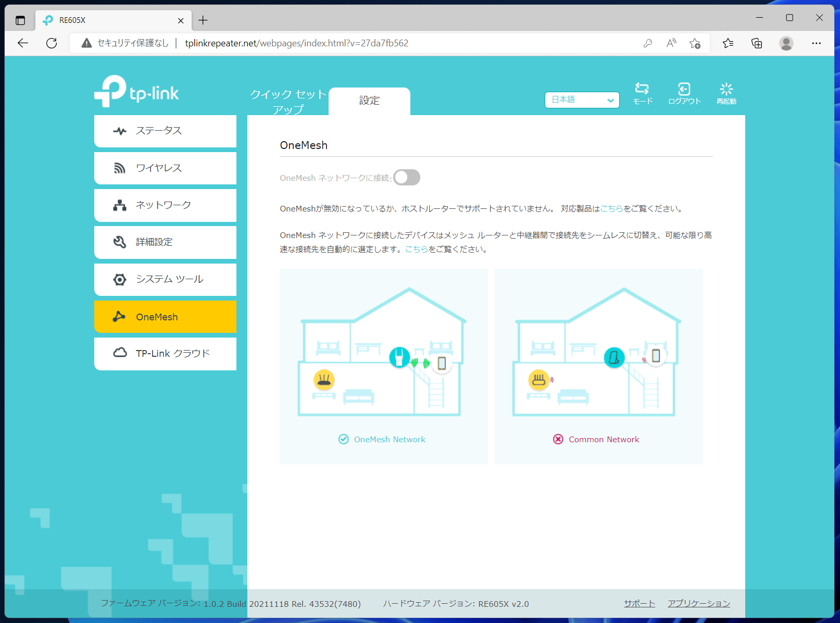This screenshot has height=623, width=840.
Task: Switch to the 設定 tab
Action: (x=369, y=101)
